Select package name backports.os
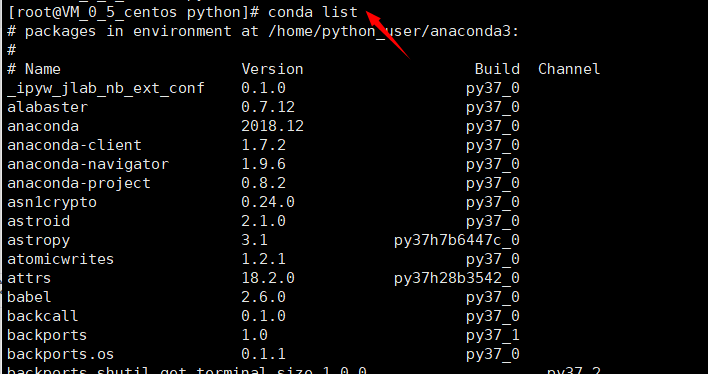The image size is (708, 374). click(x=61, y=355)
